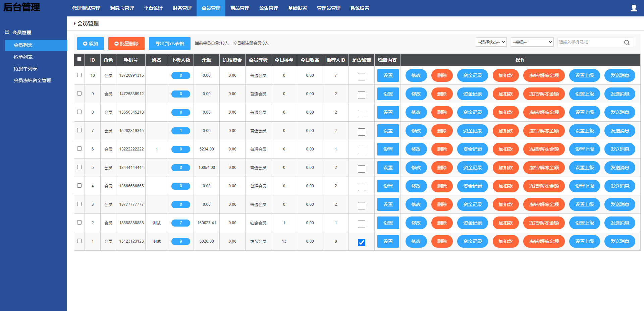Click subordinate count badge for ID 2
Image resolution: width=644 pixels, height=311 pixels.
pyautogui.click(x=180, y=223)
